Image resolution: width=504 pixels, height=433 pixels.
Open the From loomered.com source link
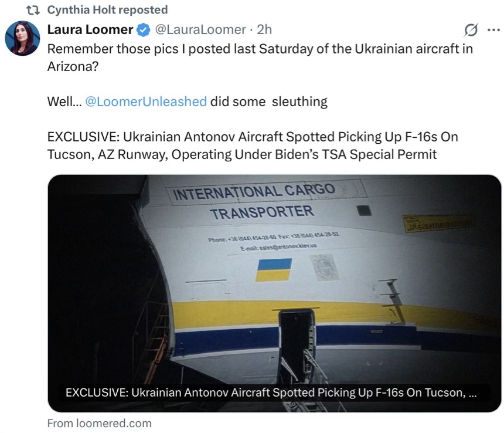point(99,424)
